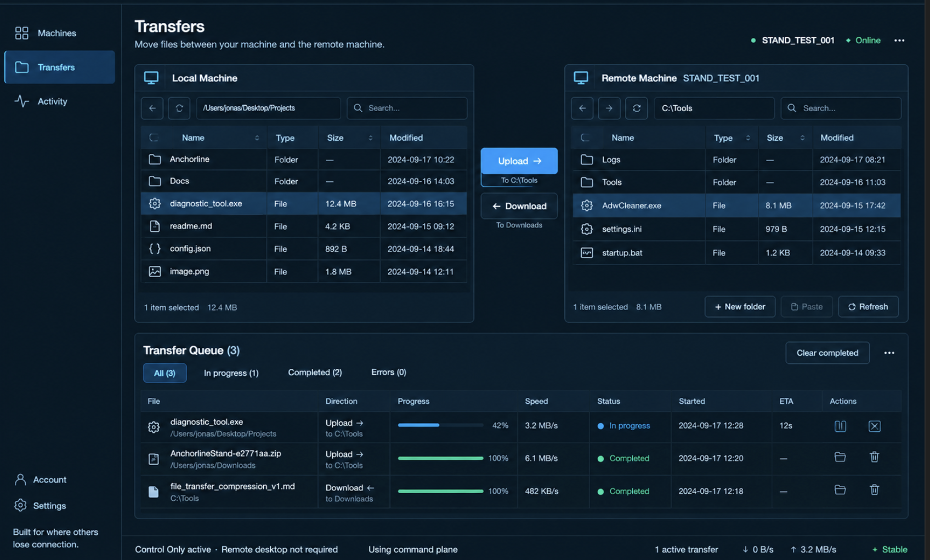Click the Using command plane status text
This screenshot has height=560, width=930.
point(413,550)
